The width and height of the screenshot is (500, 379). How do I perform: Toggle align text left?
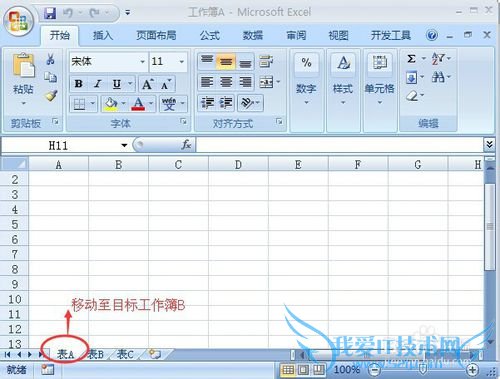tap(207, 82)
